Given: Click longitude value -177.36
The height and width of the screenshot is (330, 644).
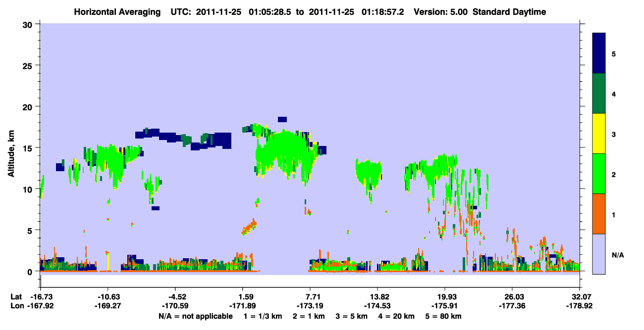Looking at the screenshot, I should [512, 306].
